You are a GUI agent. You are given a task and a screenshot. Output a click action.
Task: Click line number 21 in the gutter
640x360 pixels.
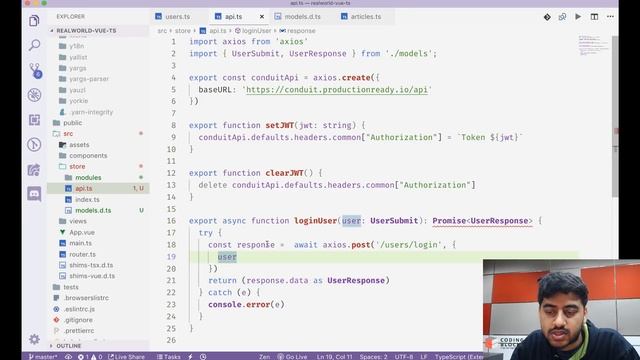[171, 281]
